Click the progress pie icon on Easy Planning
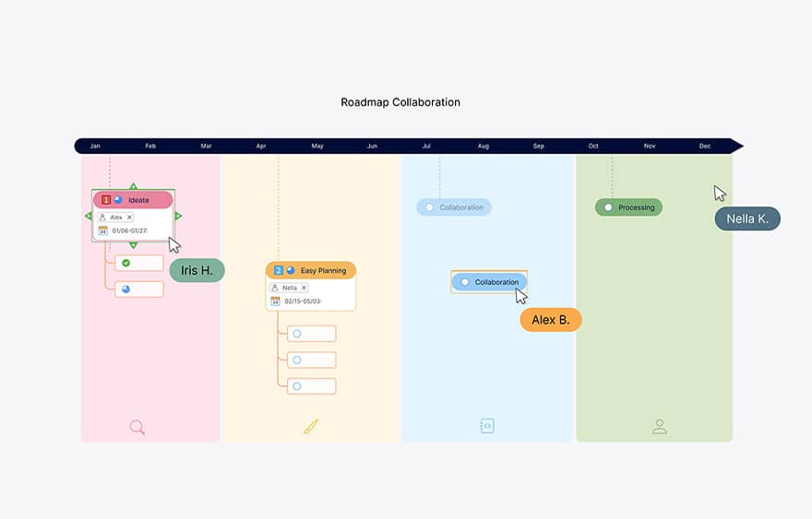 click(x=291, y=270)
